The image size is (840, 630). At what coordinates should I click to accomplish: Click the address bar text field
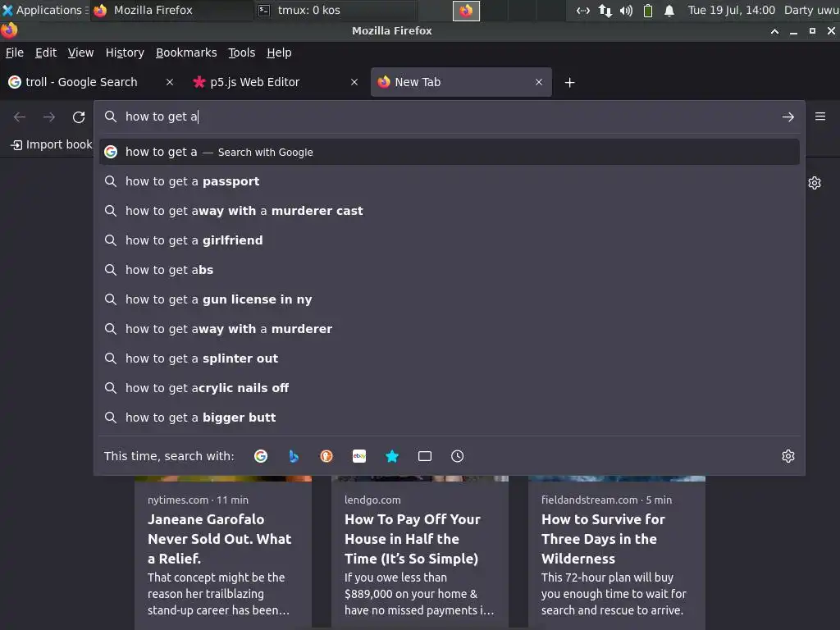450,116
